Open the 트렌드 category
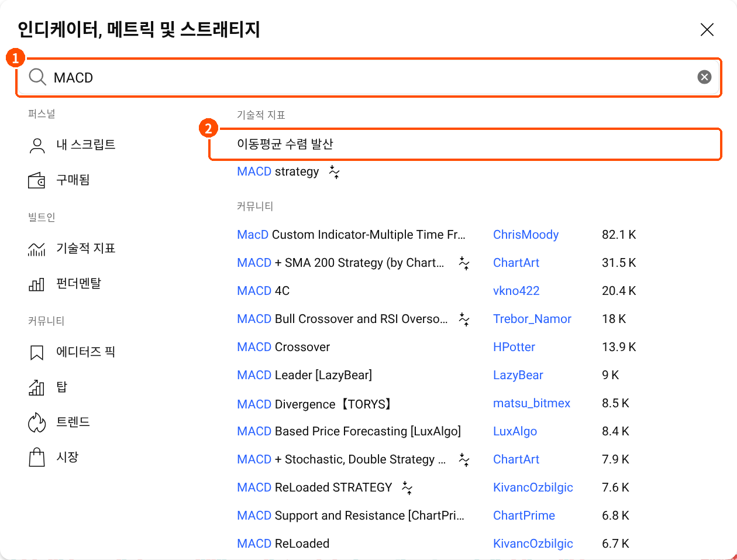Viewport: 737px width, 560px height. 73,422
